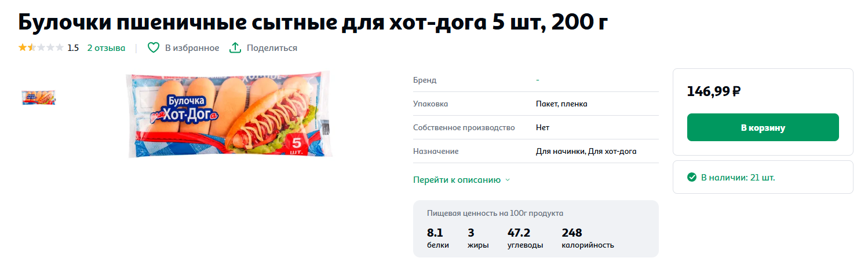The width and height of the screenshot is (868, 265).
Task: Click the share arrow icon
Action: (x=235, y=48)
